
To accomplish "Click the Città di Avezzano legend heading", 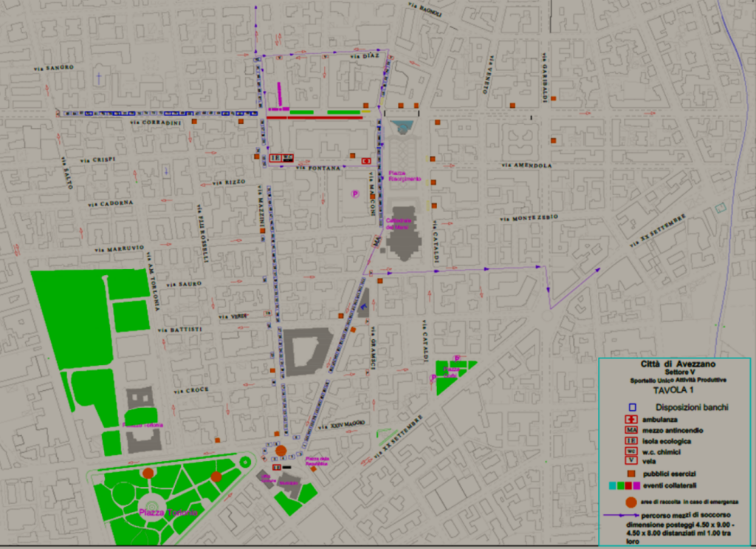I will (673, 364).
